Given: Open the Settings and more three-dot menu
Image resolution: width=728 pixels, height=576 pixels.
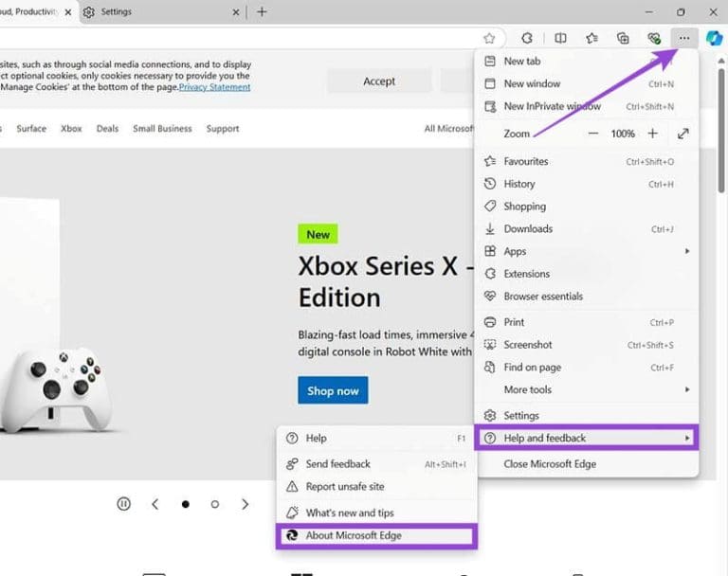Looking at the screenshot, I should (x=683, y=38).
